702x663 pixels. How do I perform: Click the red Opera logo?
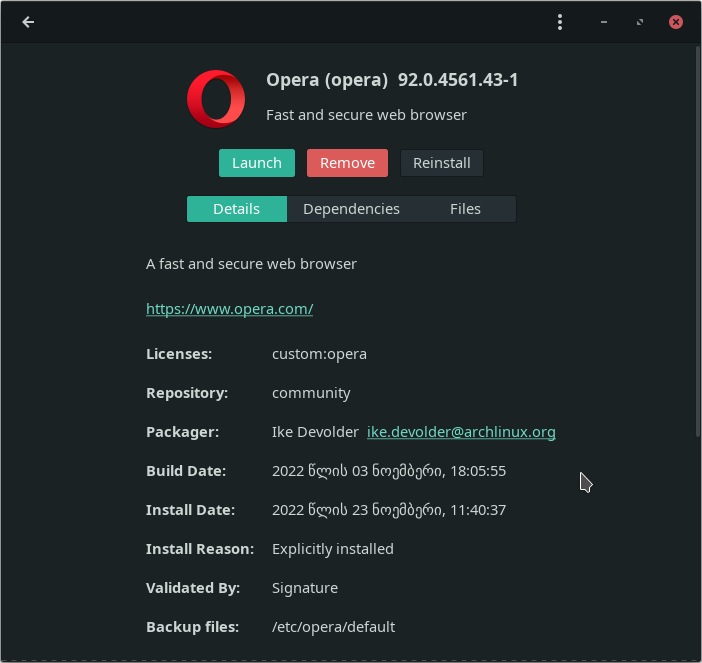point(216,99)
